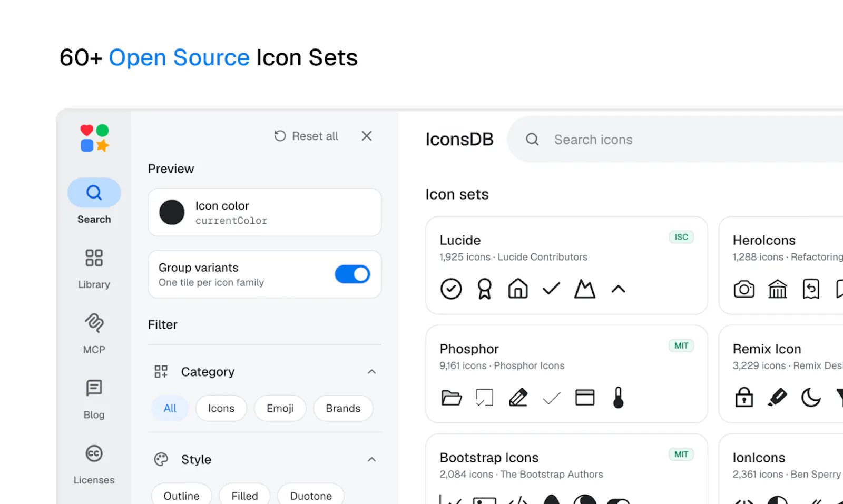Click the Lucide house icon
The image size is (843, 504).
pyautogui.click(x=518, y=289)
